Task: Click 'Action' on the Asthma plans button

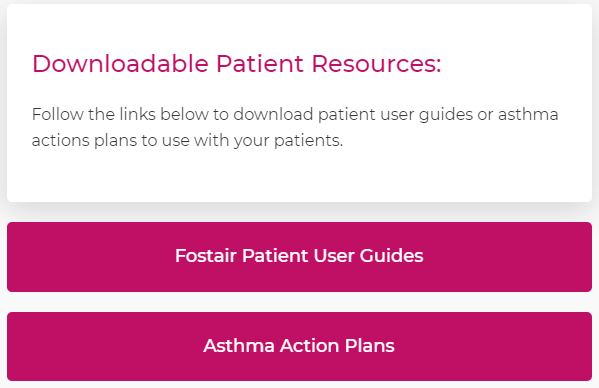Action: point(309,345)
